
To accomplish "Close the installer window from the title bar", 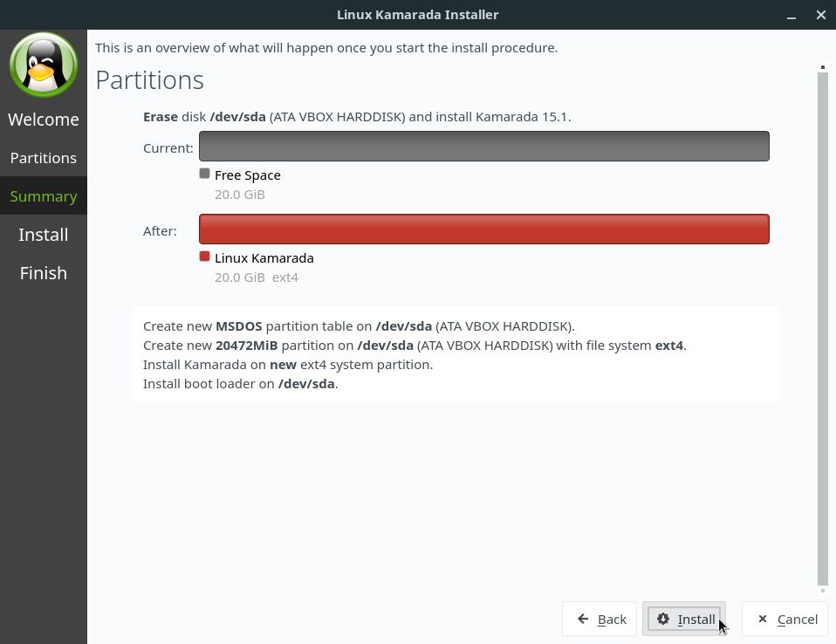I will tap(820, 15).
